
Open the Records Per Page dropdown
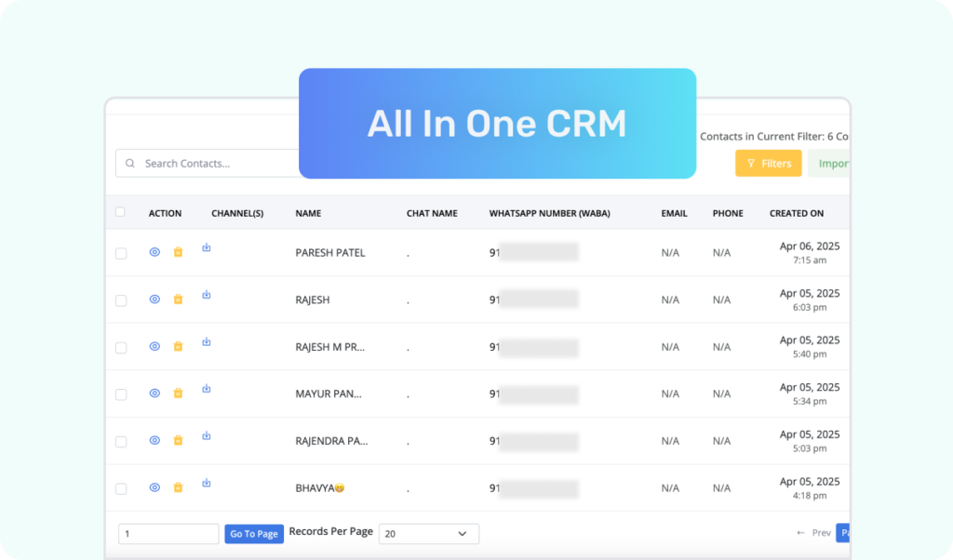(x=428, y=534)
